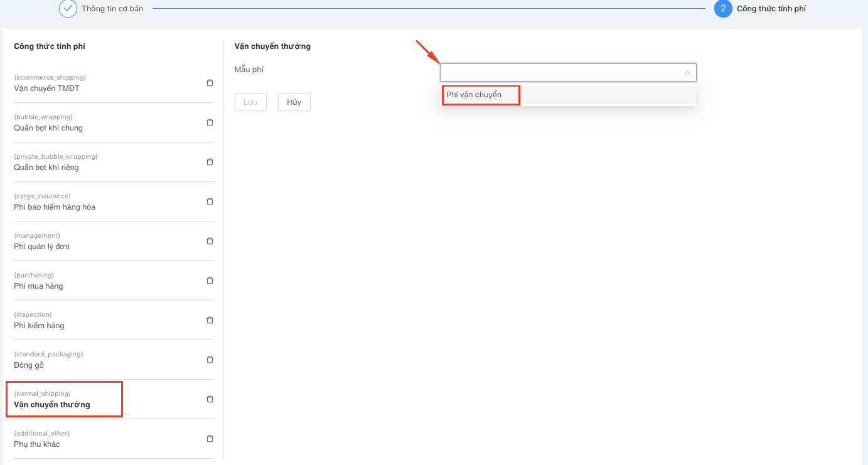
Task: Click trash icon for Quấn bọt khí chung
Action: [210, 122]
